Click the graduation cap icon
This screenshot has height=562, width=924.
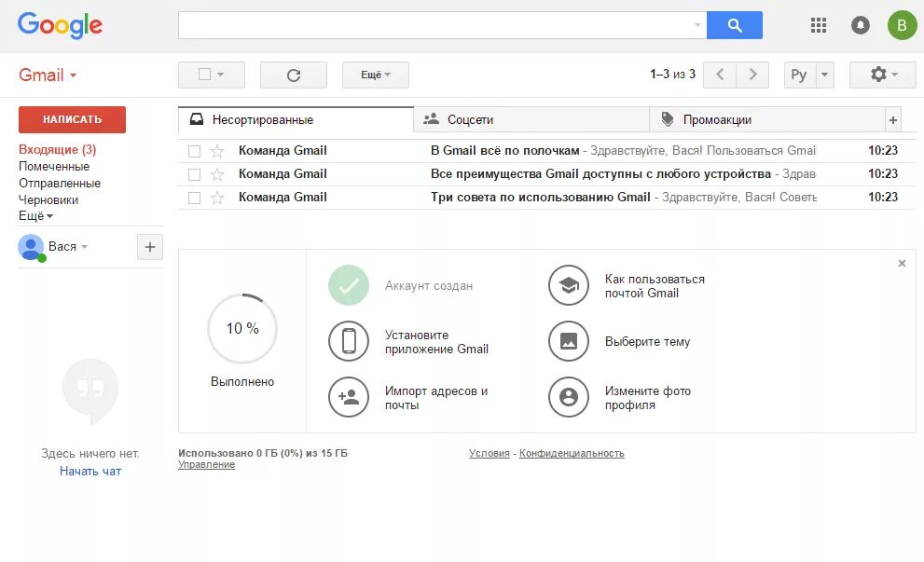[569, 285]
